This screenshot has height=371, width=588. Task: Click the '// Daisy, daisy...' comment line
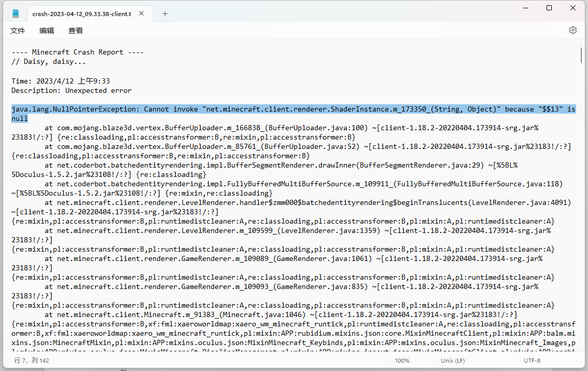[49, 62]
